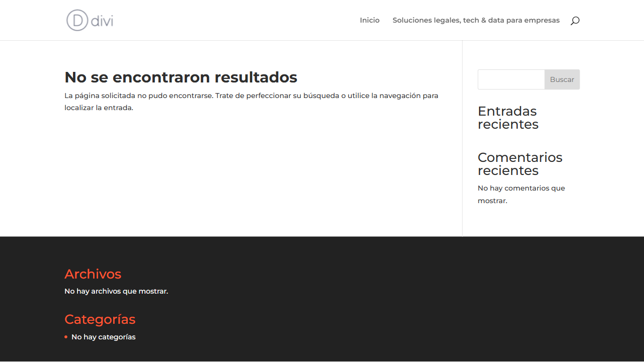Viewport: 644px width, 362px height.
Task: Click the Divi logo in header
Action: 90,20
